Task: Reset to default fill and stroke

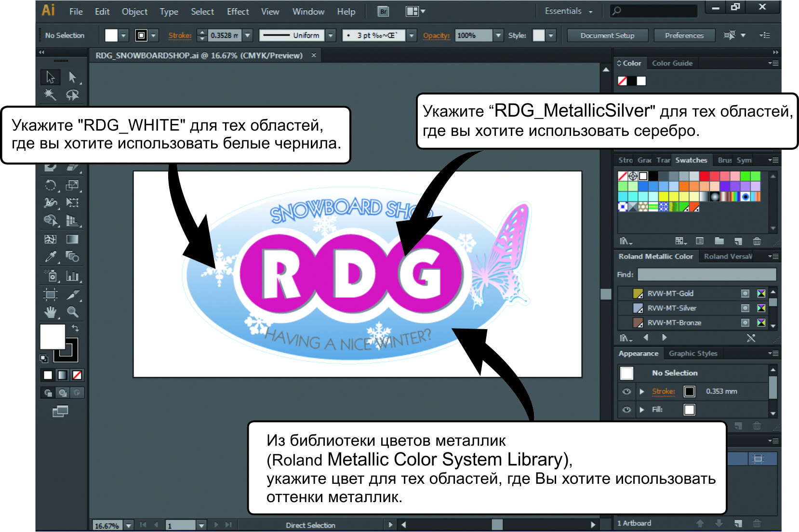Action: (44, 358)
